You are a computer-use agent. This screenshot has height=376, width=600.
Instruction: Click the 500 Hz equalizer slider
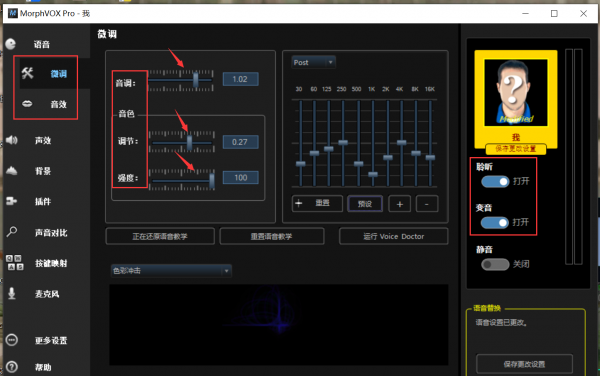(359, 164)
